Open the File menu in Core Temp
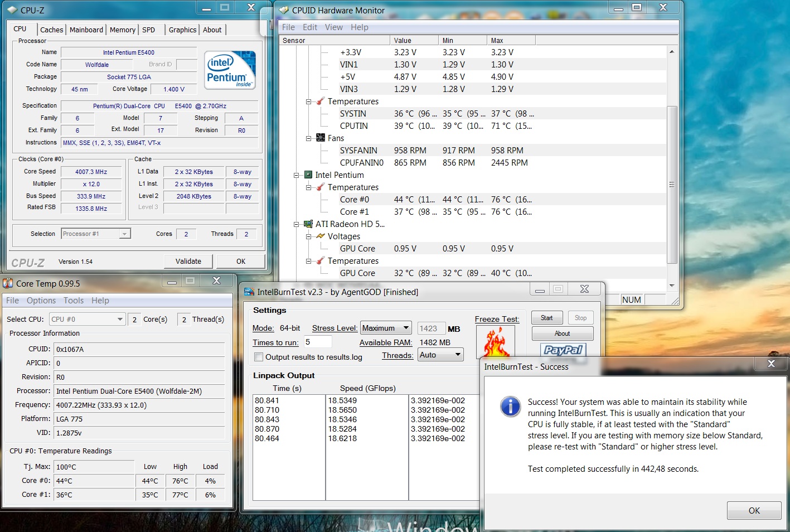Viewport: 790px width, 532px height. coord(12,301)
